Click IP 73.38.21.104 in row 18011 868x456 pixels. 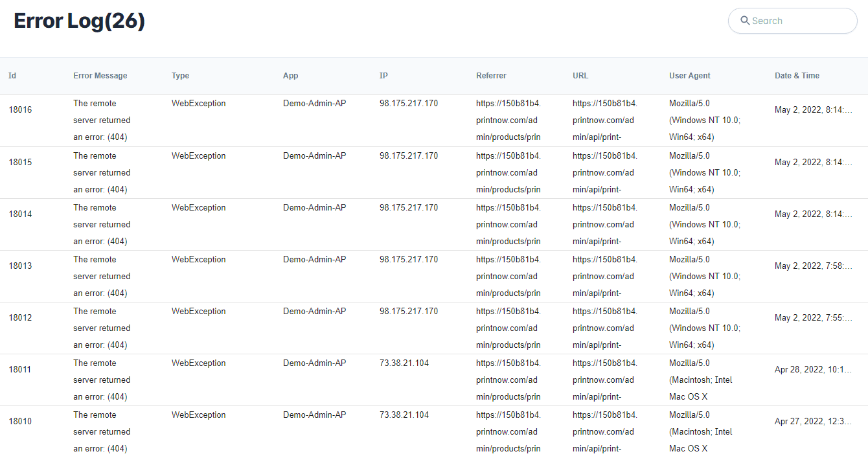pos(404,363)
